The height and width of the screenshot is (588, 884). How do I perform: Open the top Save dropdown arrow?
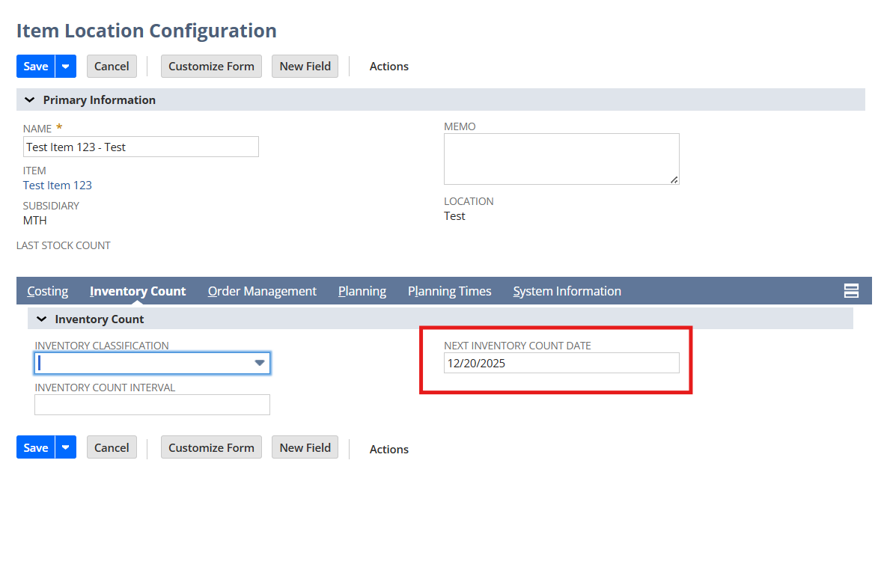pyautogui.click(x=66, y=66)
